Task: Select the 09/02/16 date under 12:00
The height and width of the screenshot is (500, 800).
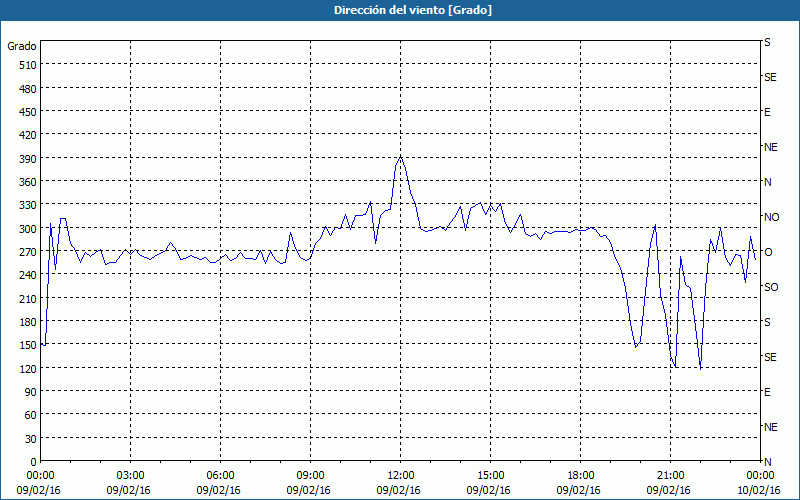Action: point(398,490)
